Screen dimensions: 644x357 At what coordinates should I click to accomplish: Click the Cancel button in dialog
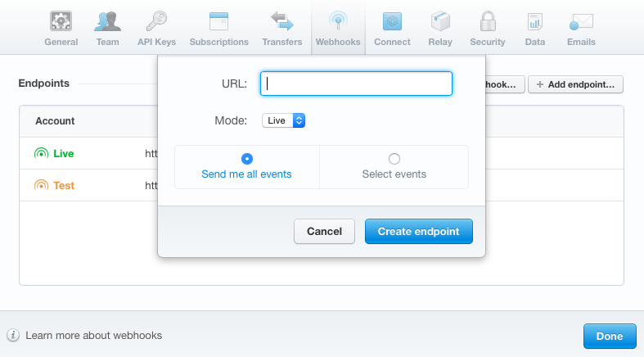pyautogui.click(x=325, y=231)
